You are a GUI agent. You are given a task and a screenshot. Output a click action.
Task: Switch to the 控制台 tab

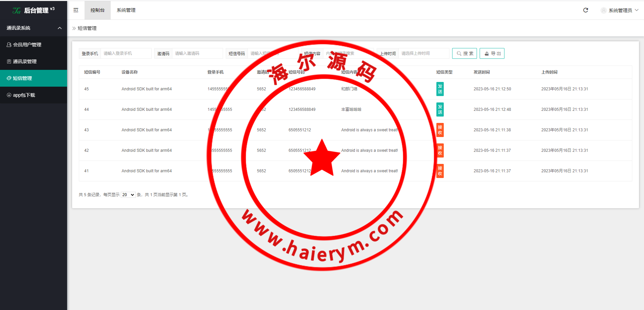(97, 10)
